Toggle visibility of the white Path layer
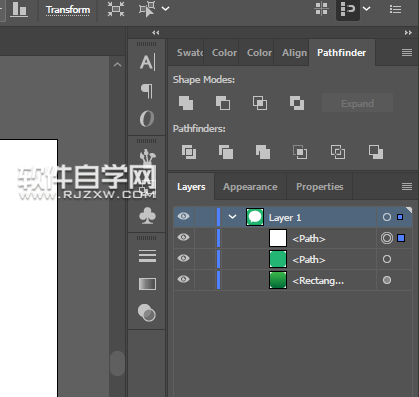This screenshot has width=419, height=397. pyautogui.click(x=183, y=237)
